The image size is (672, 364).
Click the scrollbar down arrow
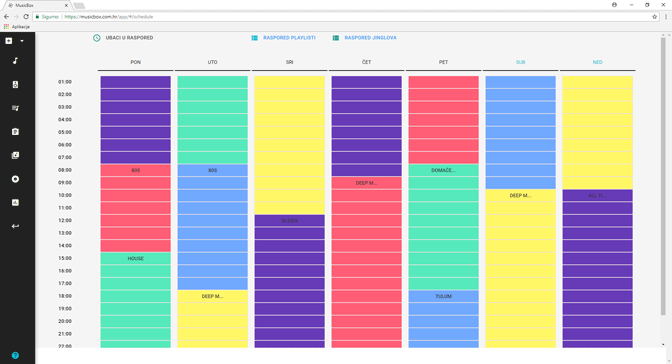663,344
